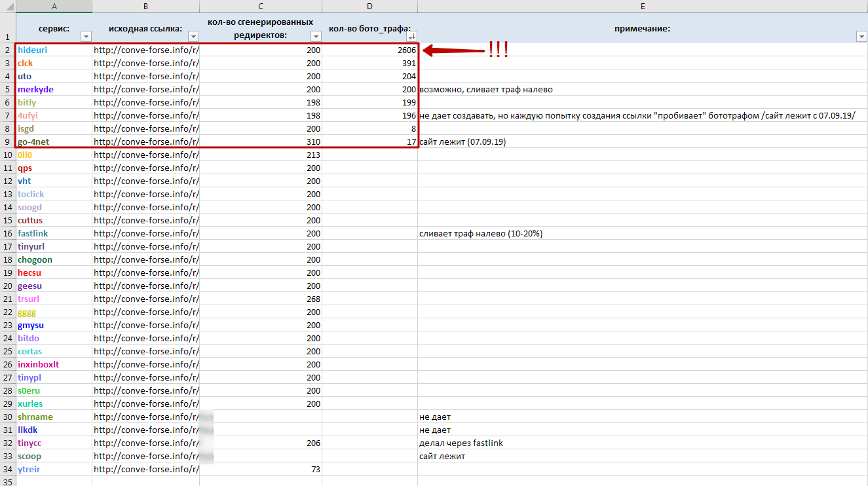This screenshot has height=486, width=868.
Task: Click the trsurl service cell
Action: coord(54,299)
